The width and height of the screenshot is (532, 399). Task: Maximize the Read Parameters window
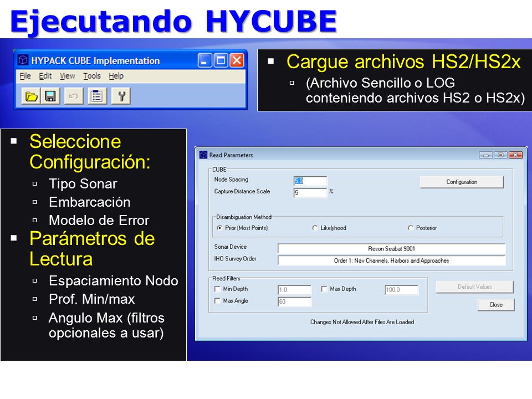(500, 155)
